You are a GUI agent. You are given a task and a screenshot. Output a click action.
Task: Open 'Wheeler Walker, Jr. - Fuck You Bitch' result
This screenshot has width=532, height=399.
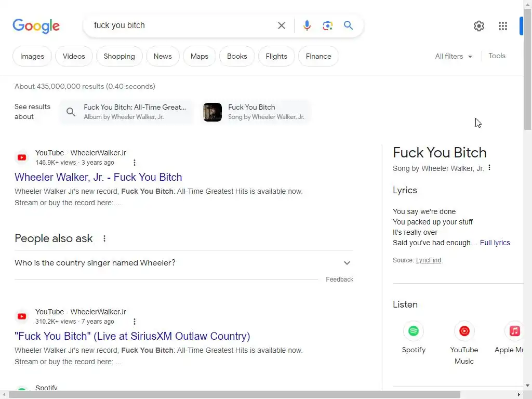98,177
